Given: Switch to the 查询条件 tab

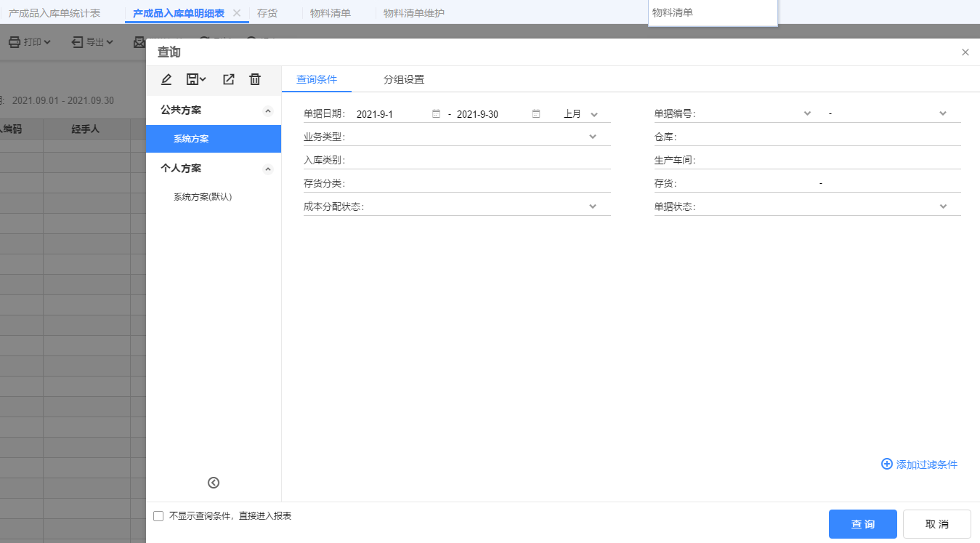Looking at the screenshot, I should [x=317, y=79].
